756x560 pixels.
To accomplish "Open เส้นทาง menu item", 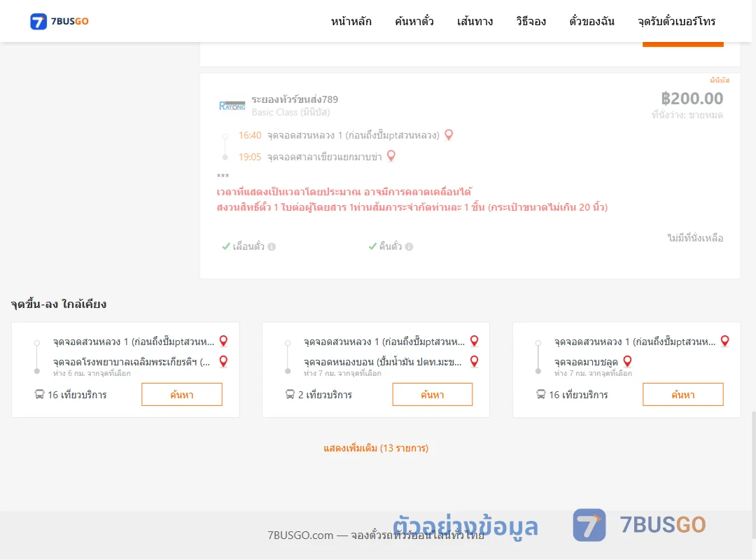I will (x=475, y=21).
